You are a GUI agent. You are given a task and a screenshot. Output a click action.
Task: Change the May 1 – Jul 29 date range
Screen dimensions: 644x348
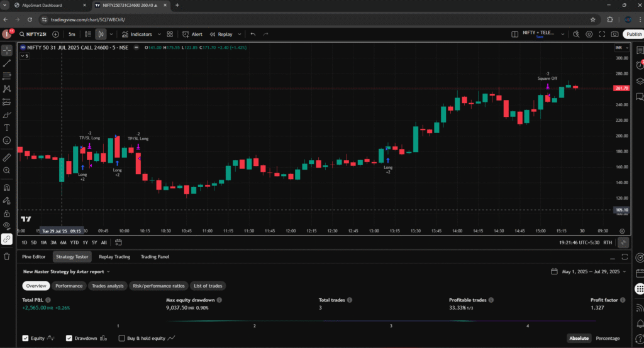(x=589, y=271)
